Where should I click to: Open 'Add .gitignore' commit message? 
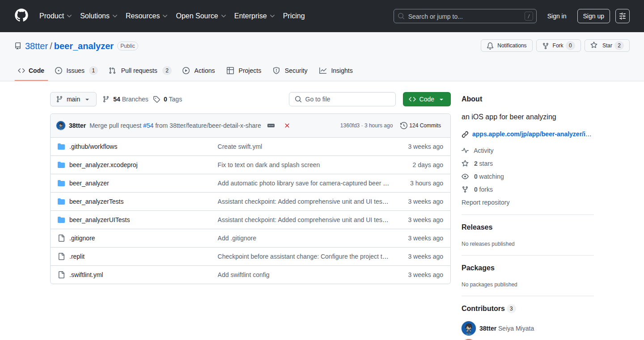pyautogui.click(x=237, y=238)
